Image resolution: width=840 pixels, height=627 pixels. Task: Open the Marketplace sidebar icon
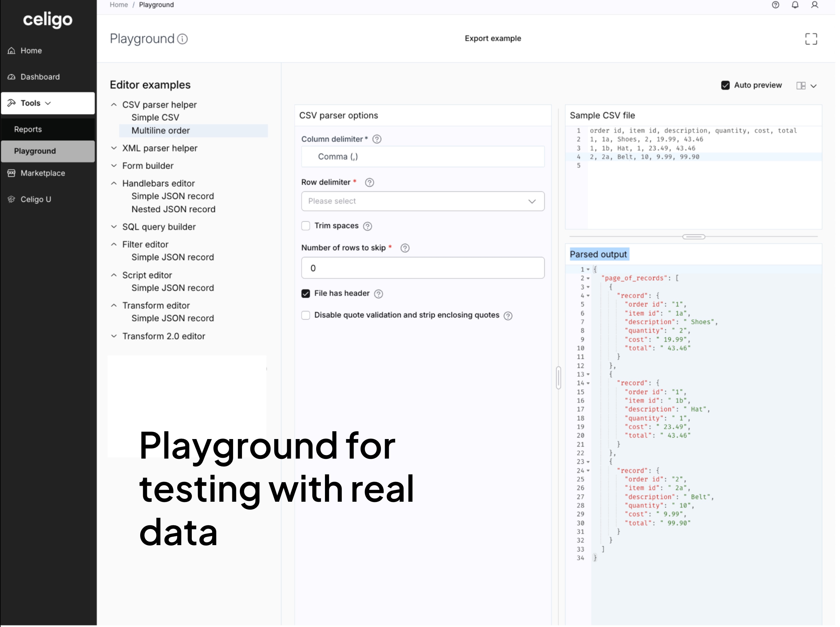(11, 173)
